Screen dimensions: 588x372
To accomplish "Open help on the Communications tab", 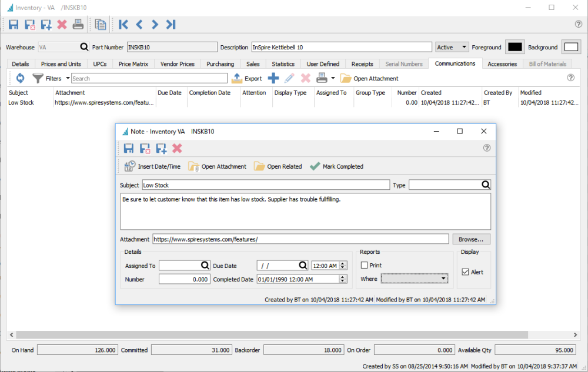I will [571, 78].
